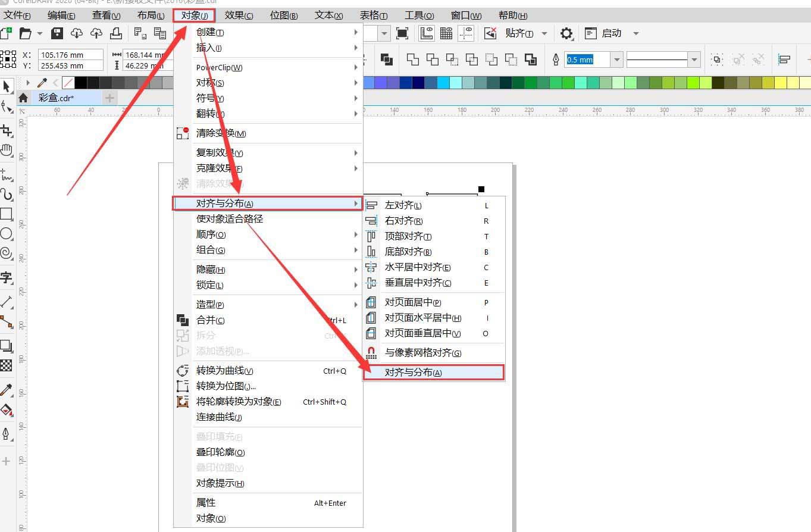Screen dimensions: 811x532
Task: Open the Options gear settings
Action: pos(566,34)
